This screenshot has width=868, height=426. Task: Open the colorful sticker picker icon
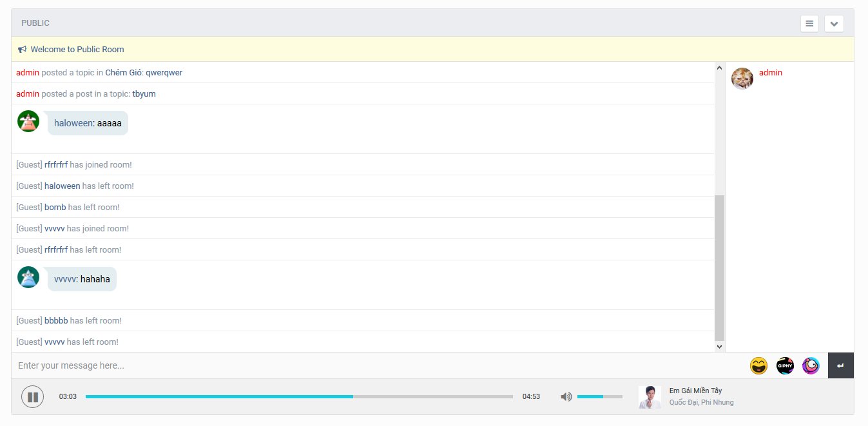[x=811, y=366]
